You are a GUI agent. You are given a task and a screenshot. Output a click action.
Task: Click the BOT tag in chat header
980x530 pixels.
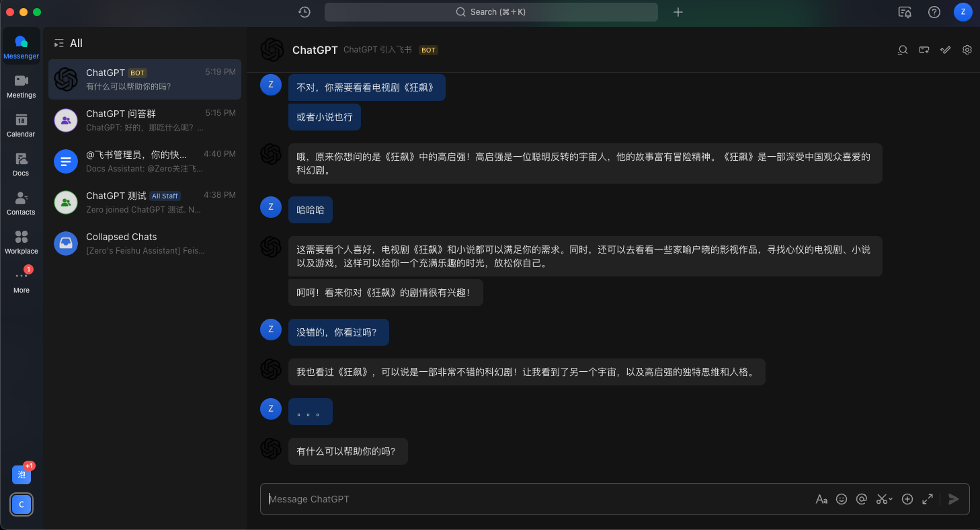(x=428, y=50)
